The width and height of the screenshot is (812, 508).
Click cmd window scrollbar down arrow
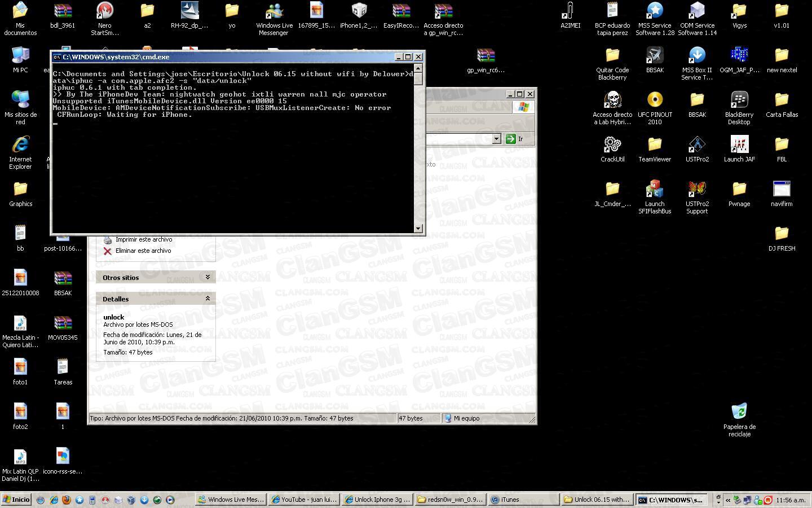418,229
